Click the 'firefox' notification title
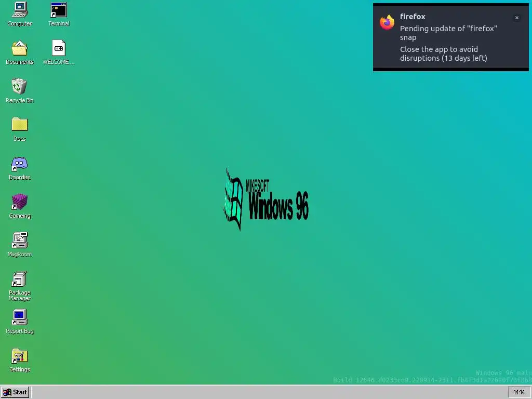Screen dimensions: 532x399 click(413, 17)
